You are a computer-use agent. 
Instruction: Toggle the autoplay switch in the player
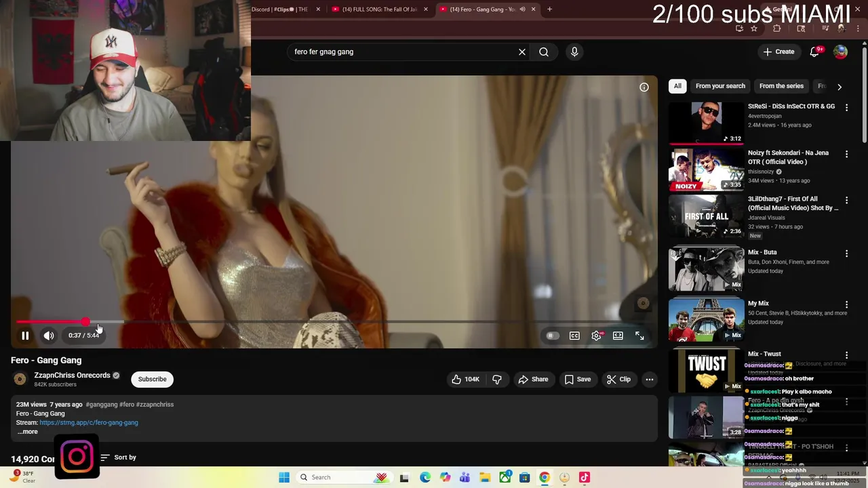point(553,335)
